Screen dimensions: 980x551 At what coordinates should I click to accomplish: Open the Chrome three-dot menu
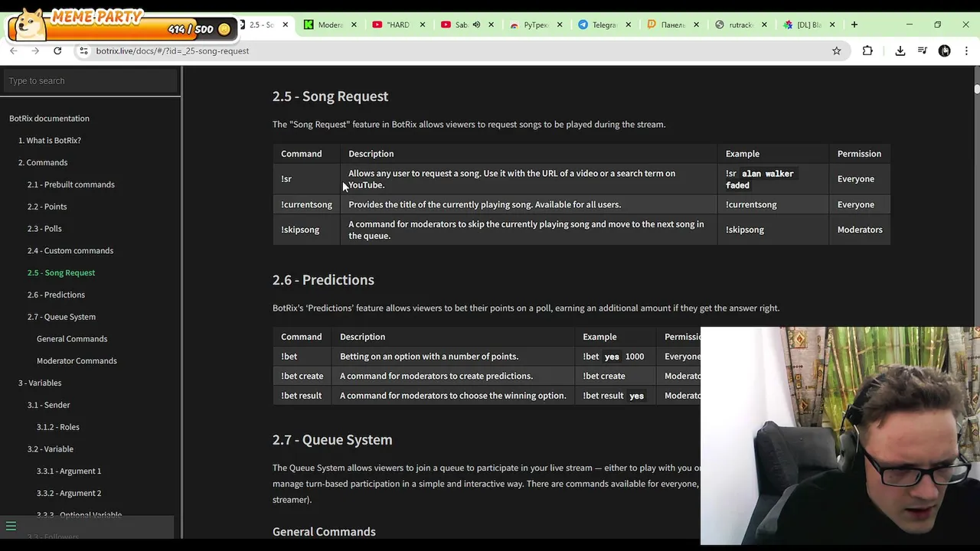tap(966, 51)
